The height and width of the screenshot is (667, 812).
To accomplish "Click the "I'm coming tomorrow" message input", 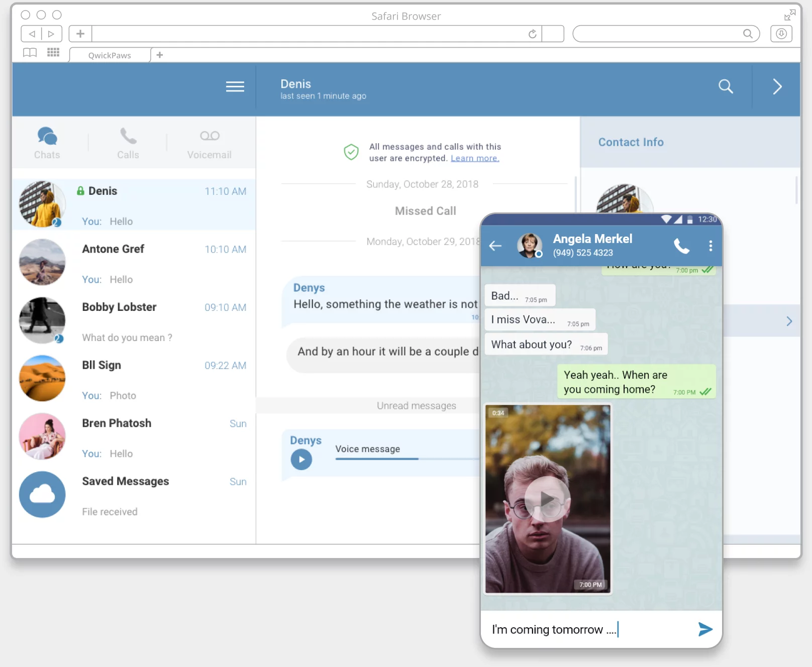I will (588, 629).
